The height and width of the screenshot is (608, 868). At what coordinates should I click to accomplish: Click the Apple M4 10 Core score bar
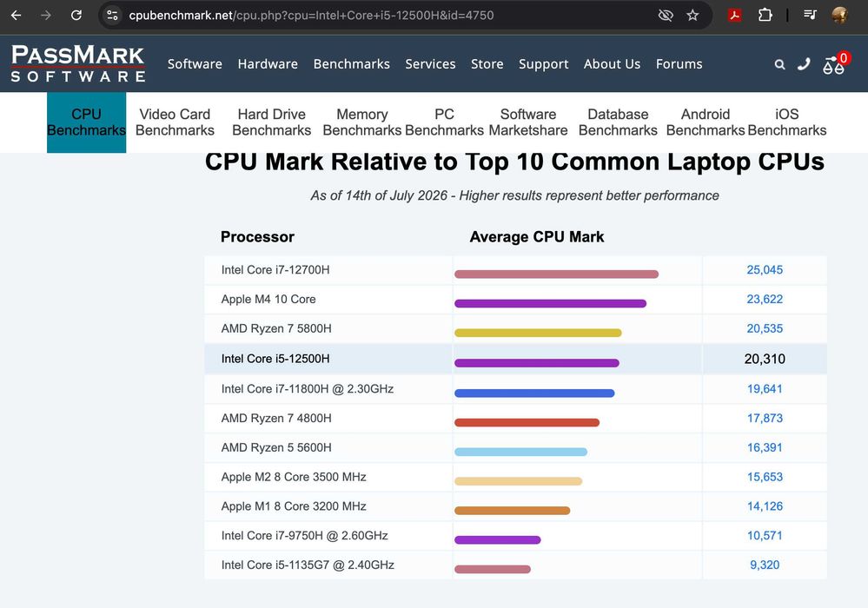point(550,303)
